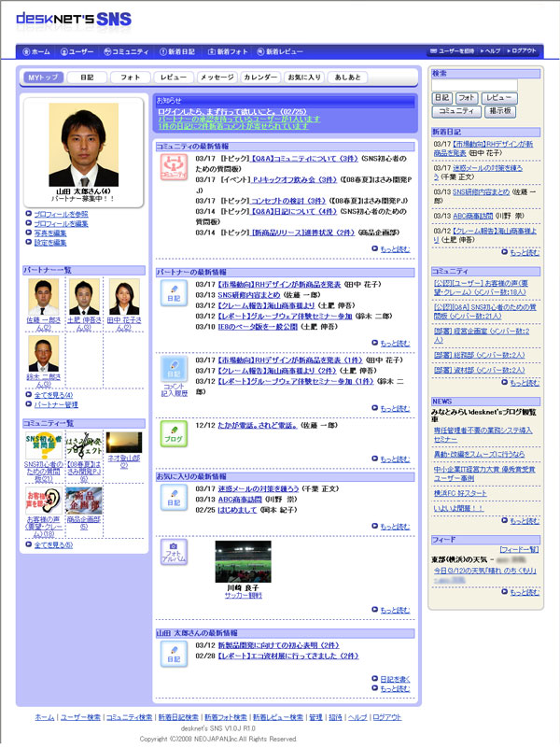This screenshot has height=748, width=560.
Task: Click ホーム in the top navigation bar
Action: 36,51
